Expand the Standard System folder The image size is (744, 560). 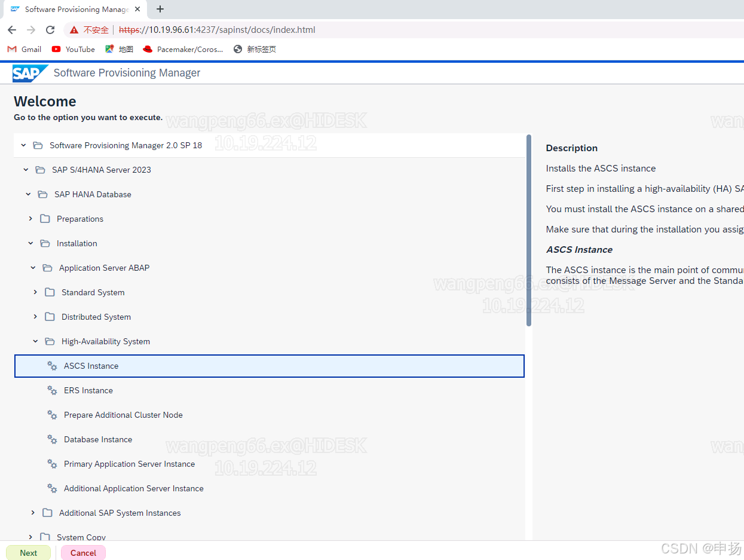pyautogui.click(x=35, y=292)
